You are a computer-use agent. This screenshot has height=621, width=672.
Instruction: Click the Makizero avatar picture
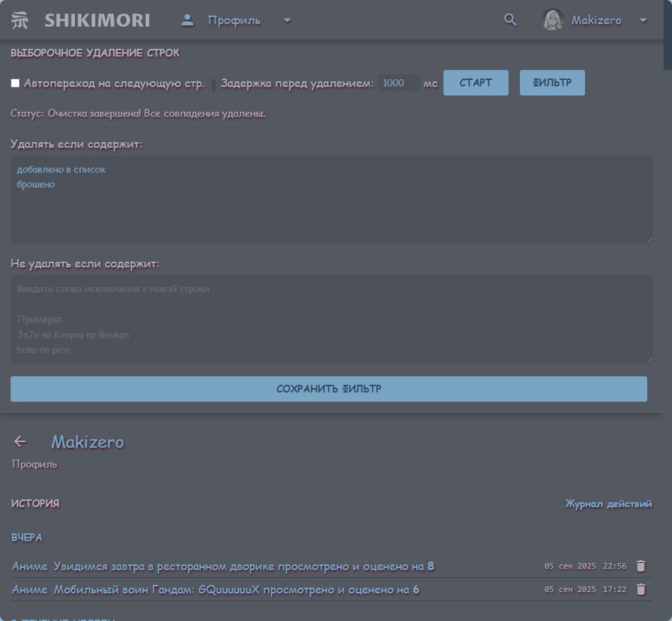(x=552, y=20)
